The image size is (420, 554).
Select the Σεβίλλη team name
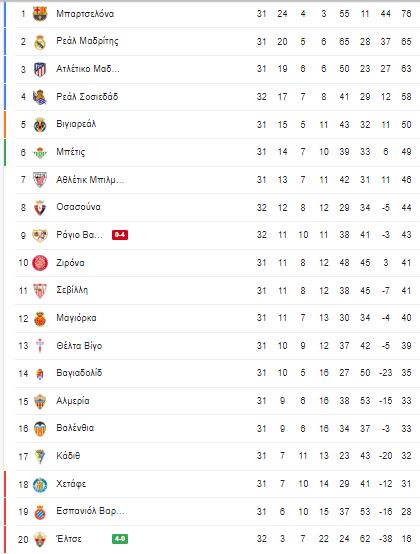coord(72,290)
